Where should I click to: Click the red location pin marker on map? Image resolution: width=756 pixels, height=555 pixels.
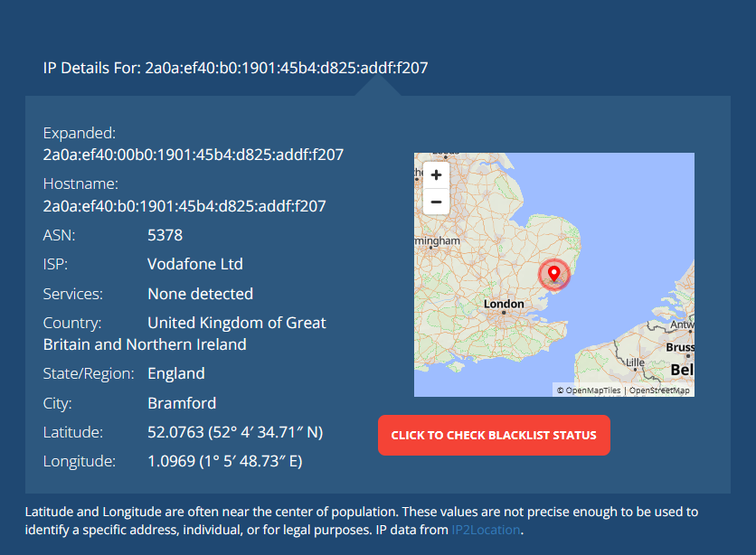pyautogui.click(x=554, y=274)
